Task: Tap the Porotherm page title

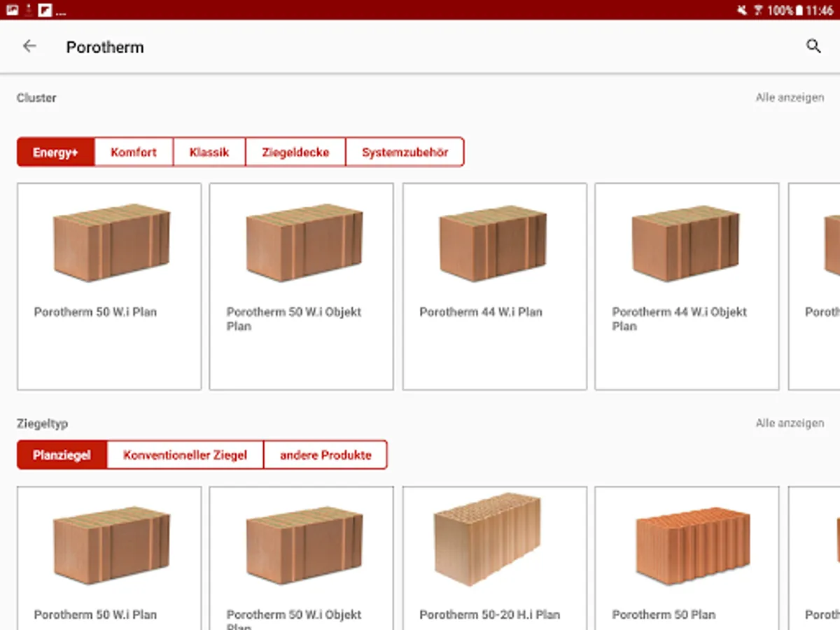Action: click(105, 47)
